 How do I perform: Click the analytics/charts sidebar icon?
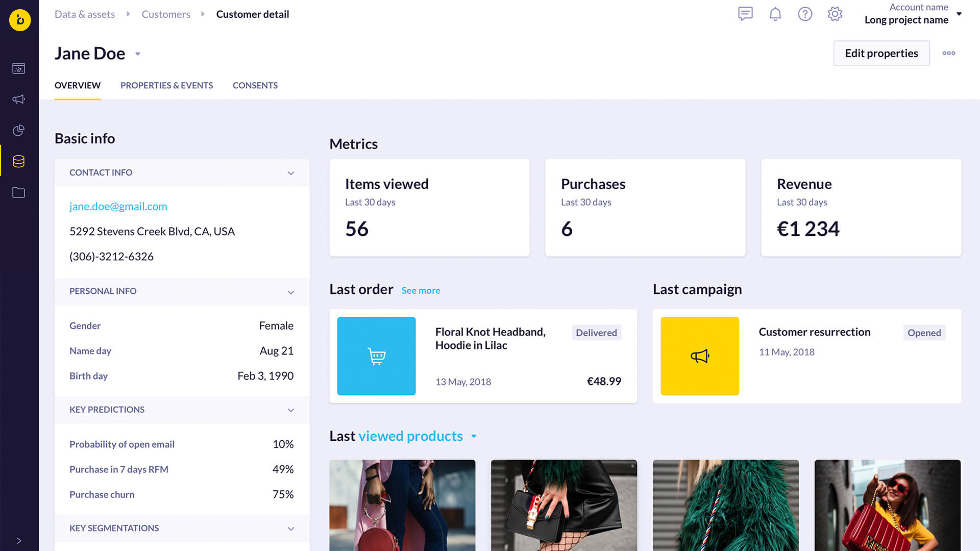[x=19, y=131]
